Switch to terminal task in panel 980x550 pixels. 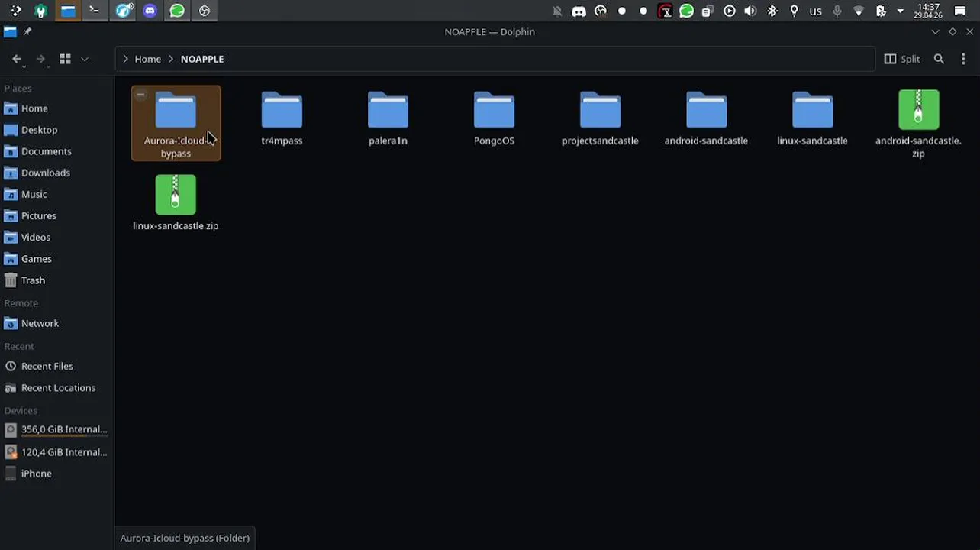click(x=95, y=11)
